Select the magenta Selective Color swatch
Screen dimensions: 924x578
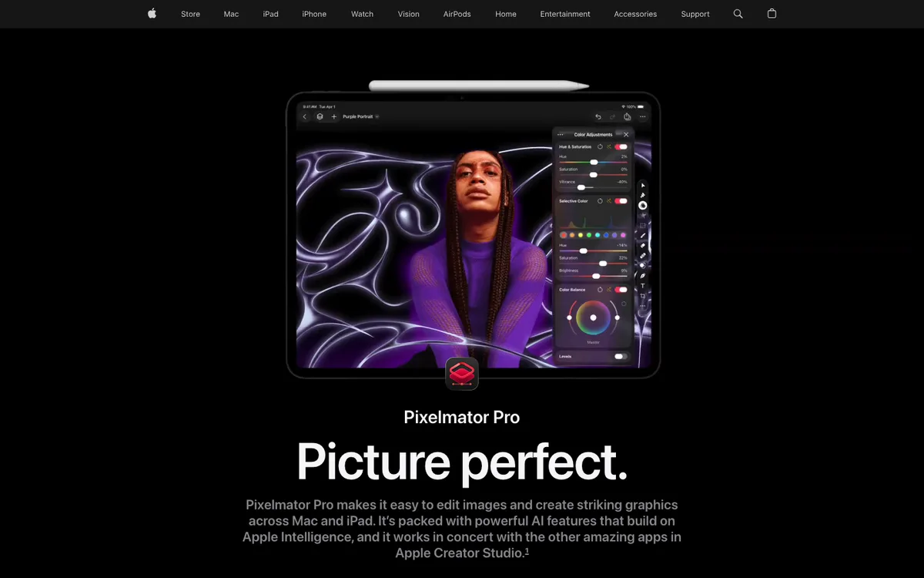(x=623, y=235)
